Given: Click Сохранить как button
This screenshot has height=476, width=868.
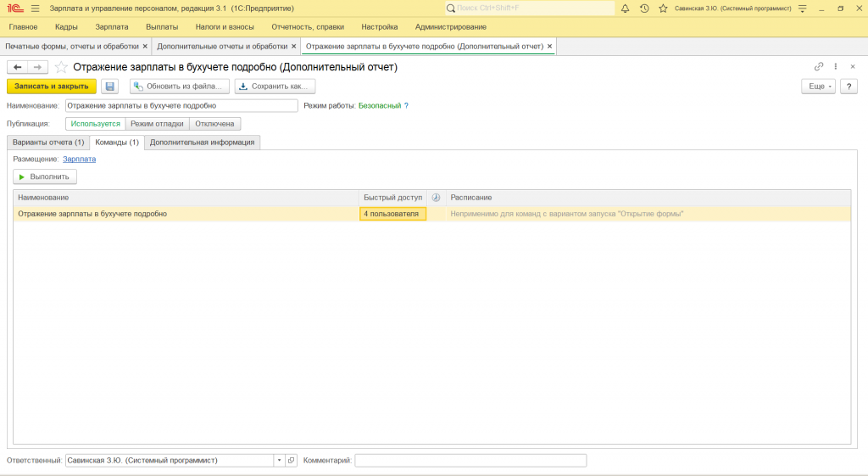Looking at the screenshot, I should [275, 87].
